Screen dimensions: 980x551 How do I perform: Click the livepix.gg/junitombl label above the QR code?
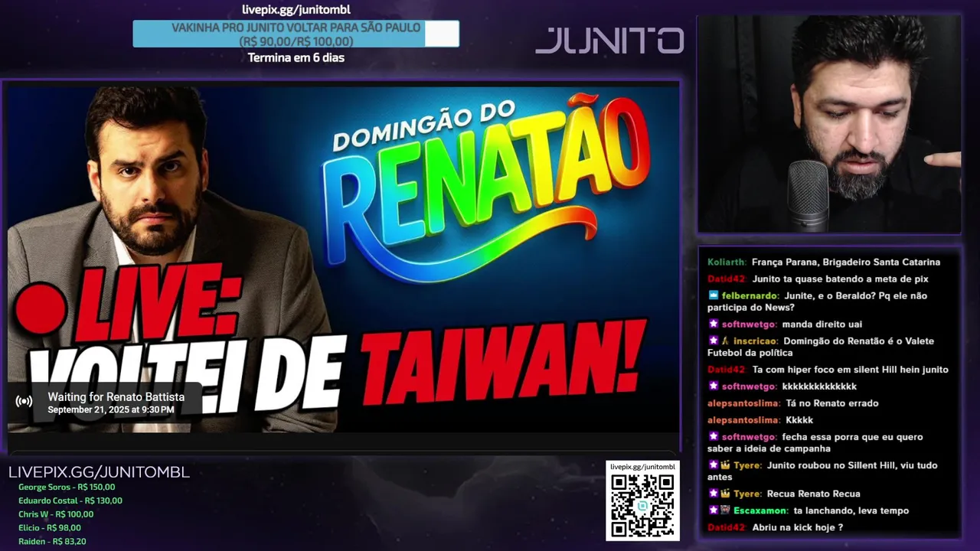(642, 467)
